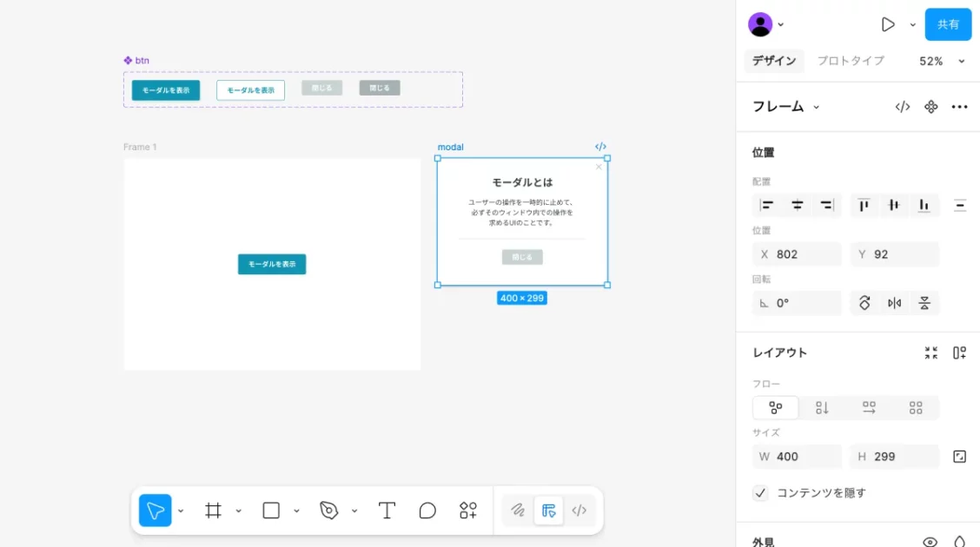This screenshot has width=980, height=547.
Task: Toggle the コンテンツを隠す checkbox
Action: point(760,493)
